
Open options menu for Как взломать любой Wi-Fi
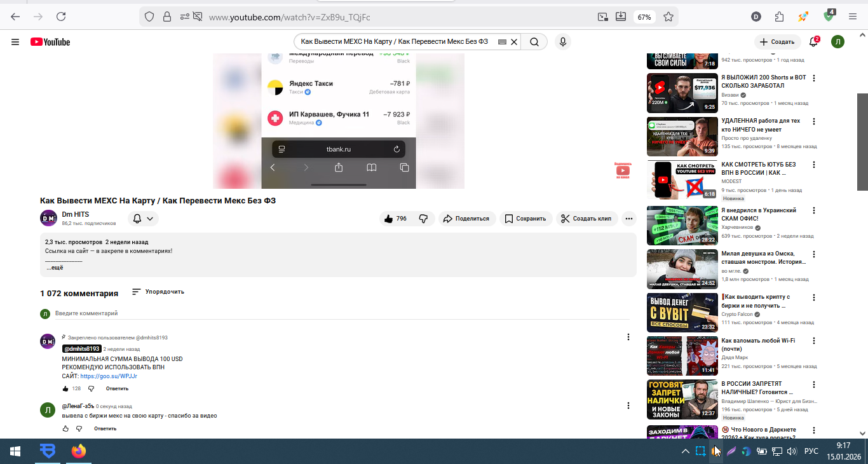click(814, 341)
